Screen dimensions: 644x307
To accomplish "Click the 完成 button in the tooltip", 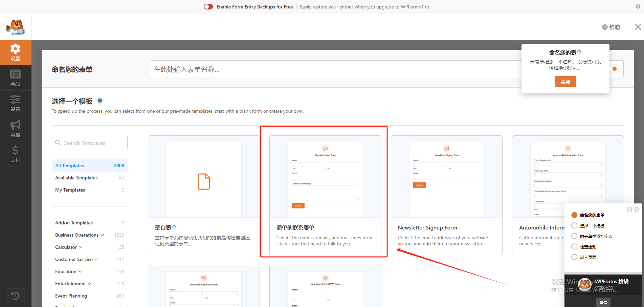I will [565, 82].
